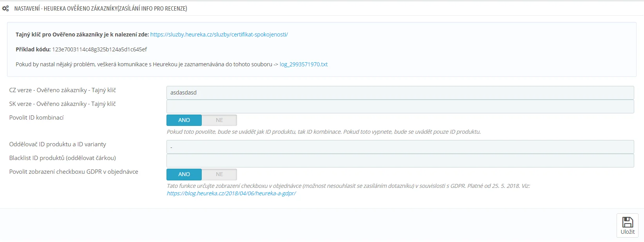Disable GDPR checkbox display with NE
Screen dimensions: 644x242
(x=219, y=175)
